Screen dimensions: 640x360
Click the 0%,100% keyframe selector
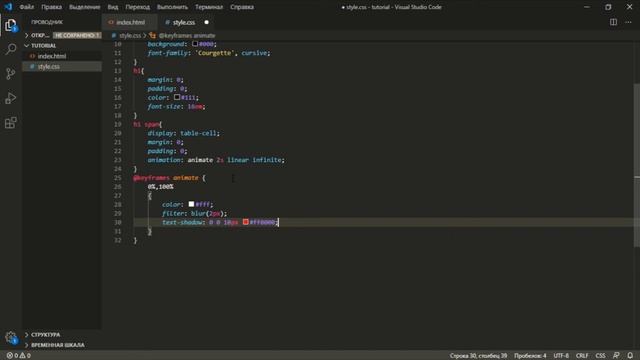[x=160, y=187]
